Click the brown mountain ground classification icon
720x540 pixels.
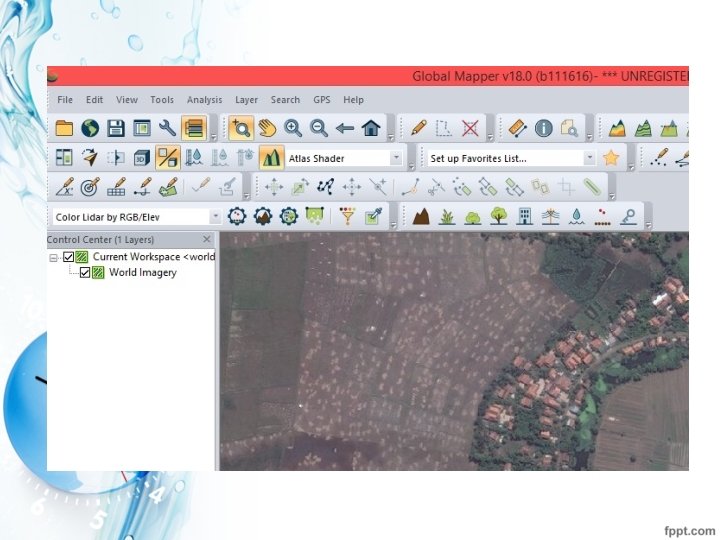421,216
